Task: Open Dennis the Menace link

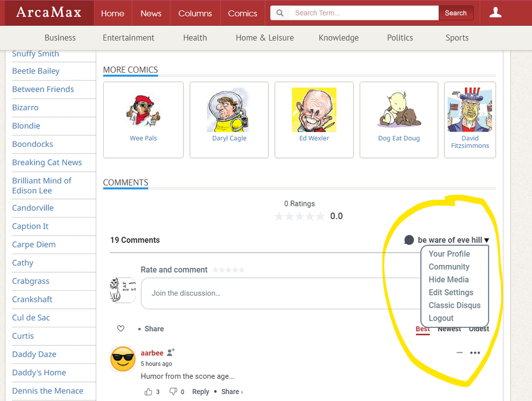Action: (x=48, y=391)
